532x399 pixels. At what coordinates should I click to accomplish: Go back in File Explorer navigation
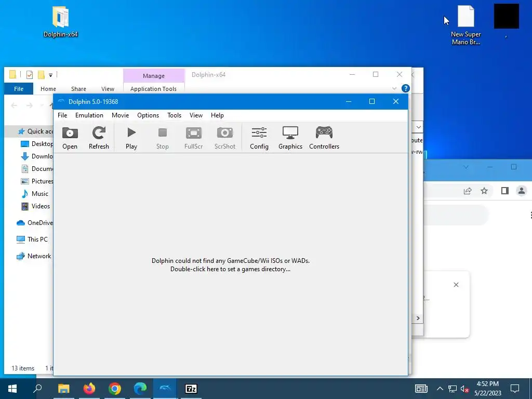pyautogui.click(x=14, y=105)
